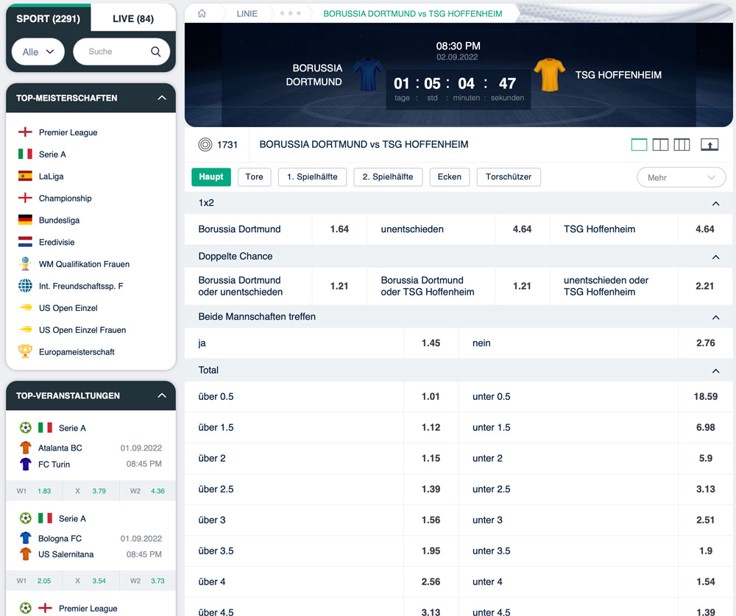The image size is (736, 616).
Task: Click the 1731 markets target icon
Action: coord(205,145)
